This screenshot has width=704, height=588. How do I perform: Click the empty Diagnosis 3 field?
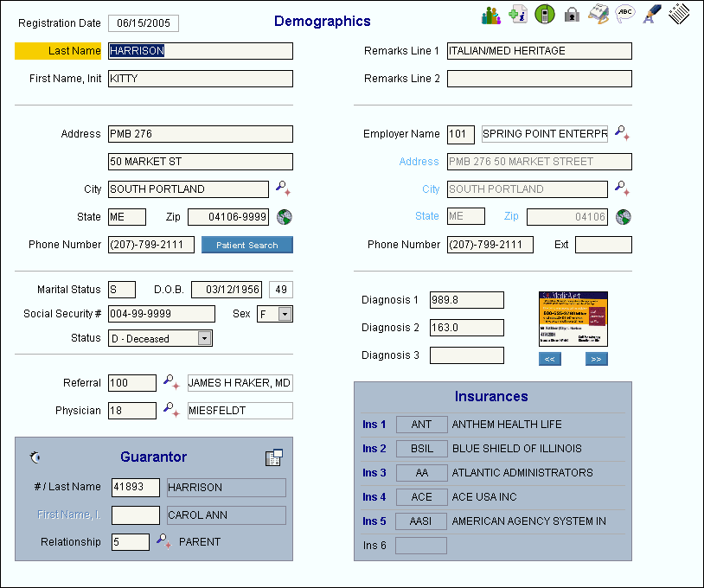coord(467,355)
